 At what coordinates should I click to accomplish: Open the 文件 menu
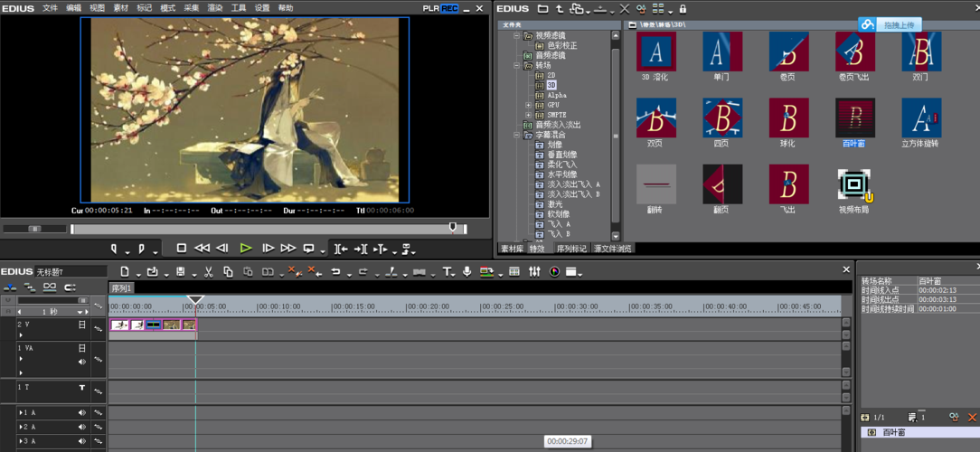click(50, 8)
